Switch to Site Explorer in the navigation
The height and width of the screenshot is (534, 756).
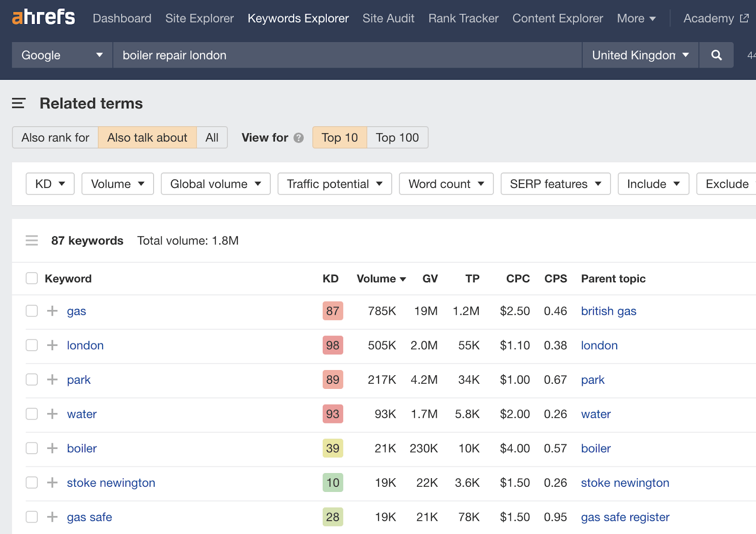[x=199, y=18]
